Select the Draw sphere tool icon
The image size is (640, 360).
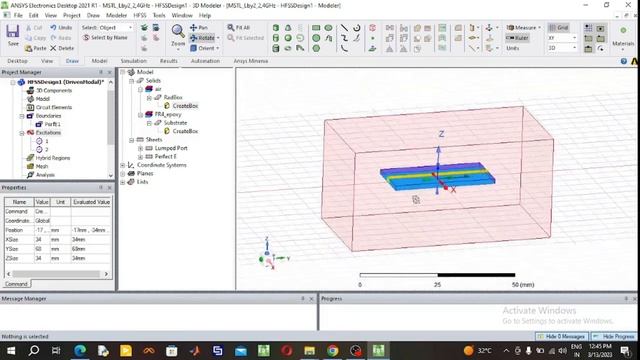click(x=288, y=38)
